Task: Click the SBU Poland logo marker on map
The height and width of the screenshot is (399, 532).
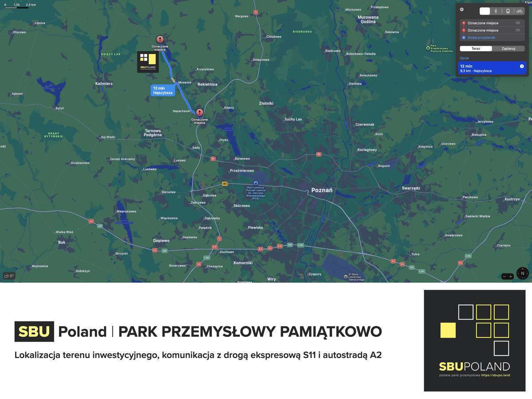Action: pos(148,62)
